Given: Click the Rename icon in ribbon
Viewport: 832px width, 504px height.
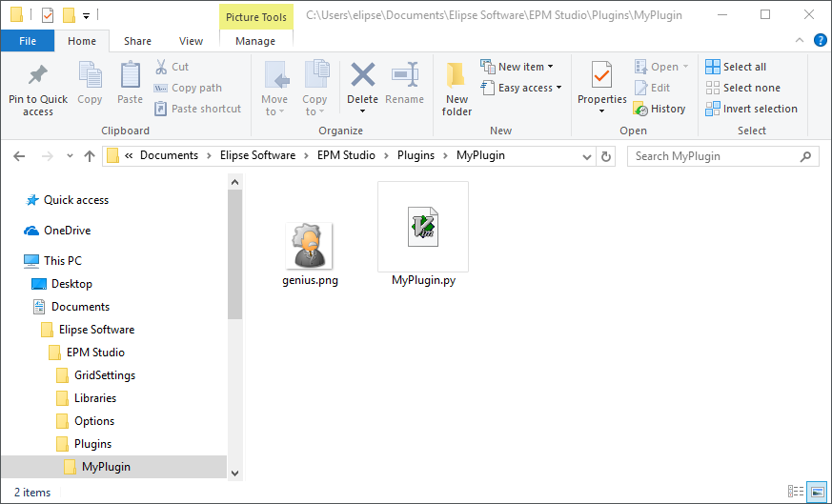Looking at the screenshot, I should pos(405,76).
